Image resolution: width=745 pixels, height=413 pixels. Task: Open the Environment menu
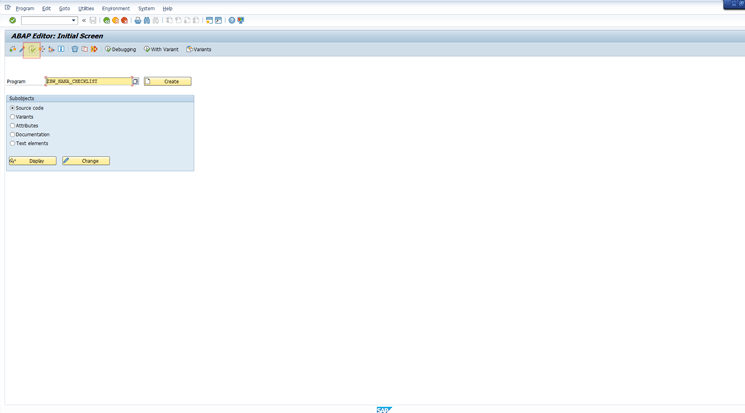116,9
